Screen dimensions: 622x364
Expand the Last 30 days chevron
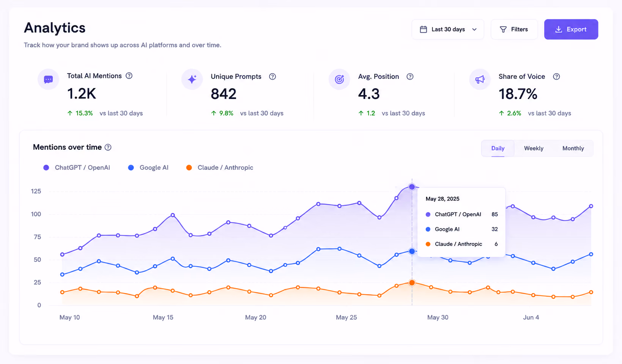click(x=474, y=30)
